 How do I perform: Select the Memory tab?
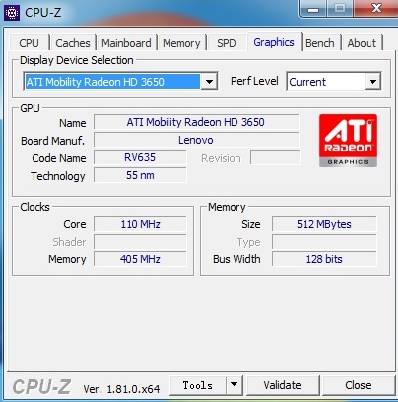pyautogui.click(x=182, y=43)
